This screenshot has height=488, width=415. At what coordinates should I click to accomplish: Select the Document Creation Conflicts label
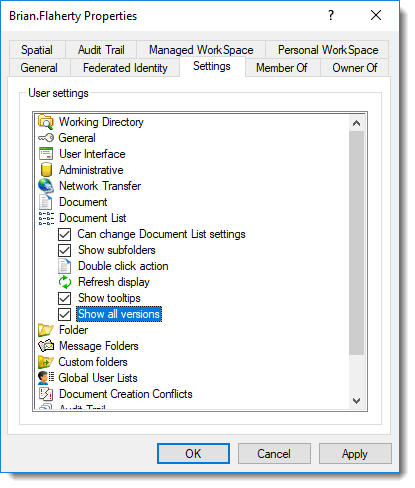click(x=126, y=394)
